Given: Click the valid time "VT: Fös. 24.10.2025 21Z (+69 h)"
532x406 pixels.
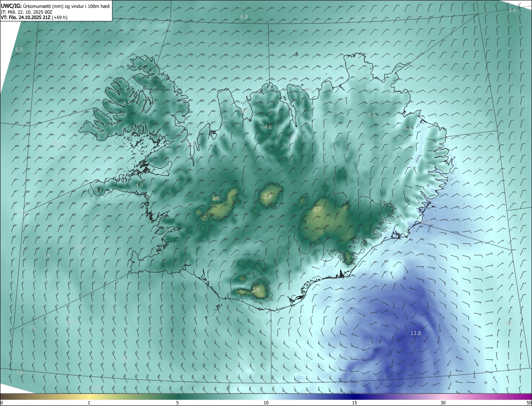Looking at the screenshot, I should (x=34, y=17).
